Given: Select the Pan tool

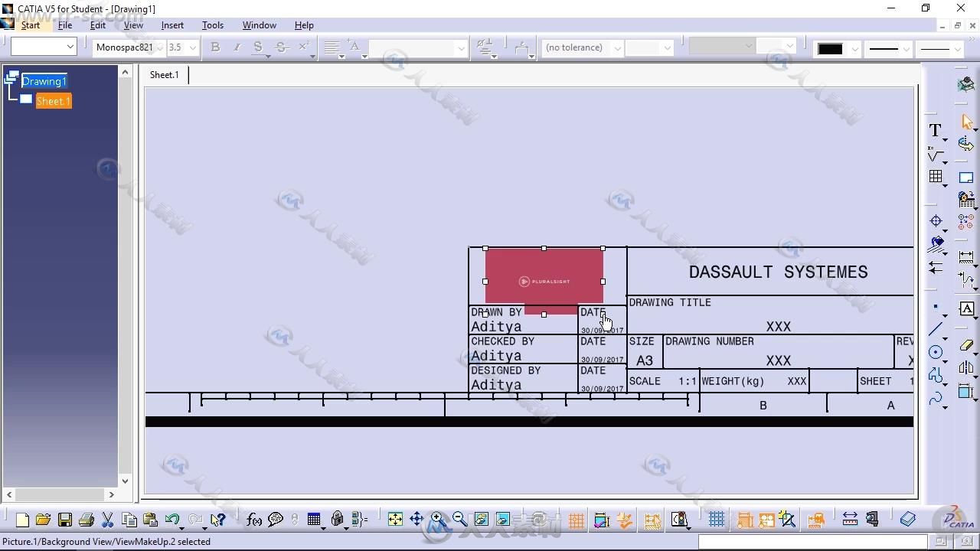Looking at the screenshot, I should 416,520.
